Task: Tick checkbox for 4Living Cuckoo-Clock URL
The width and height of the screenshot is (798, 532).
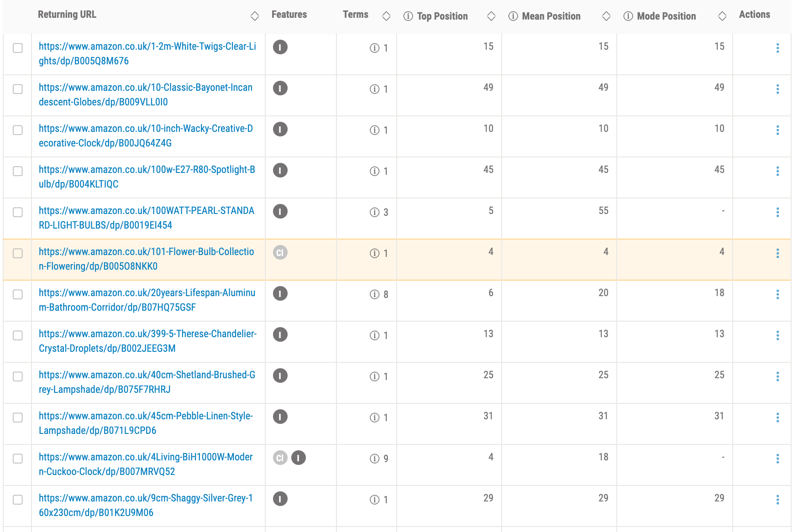Action: tap(18, 459)
